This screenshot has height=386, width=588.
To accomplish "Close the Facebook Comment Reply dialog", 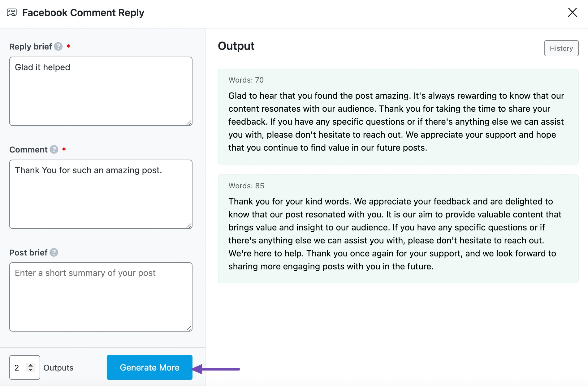I will pos(573,12).
